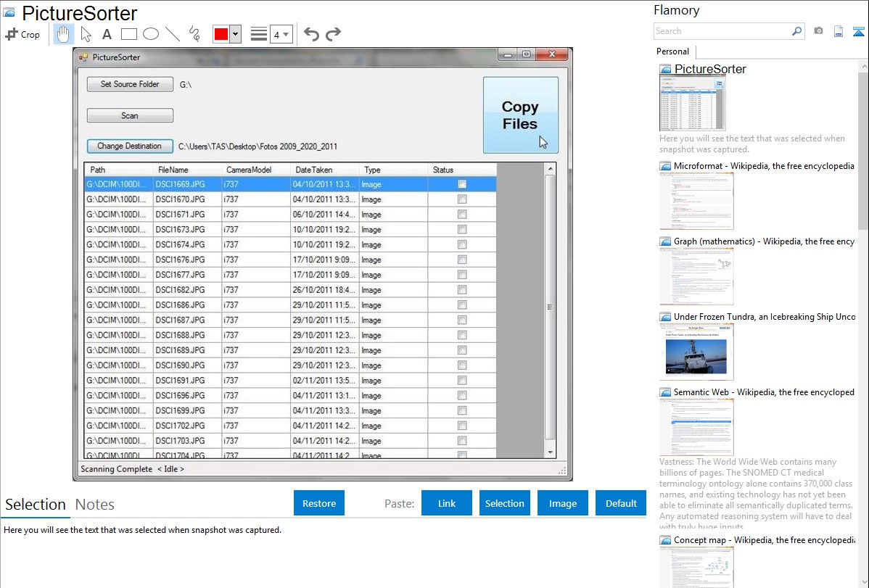Click the Microformat snapshot icon
This screenshot has height=588, width=869.
pos(665,166)
